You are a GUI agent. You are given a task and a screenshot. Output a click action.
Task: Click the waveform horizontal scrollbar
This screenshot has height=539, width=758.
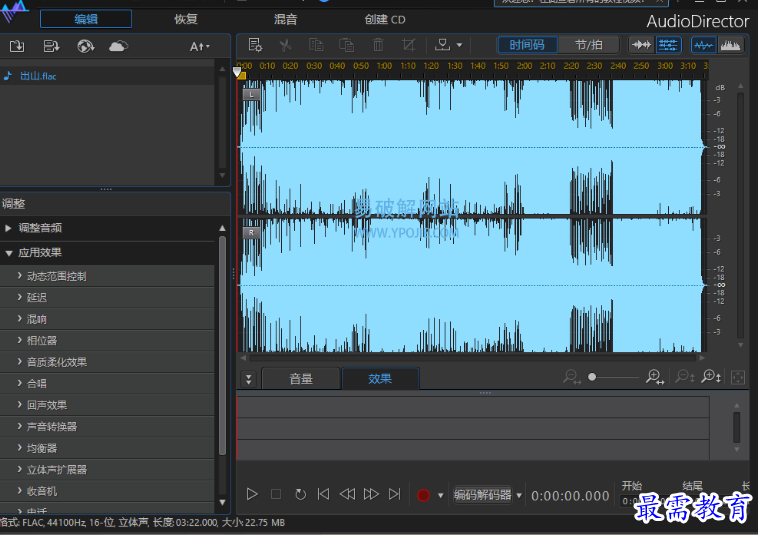click(x=472, y=358)
